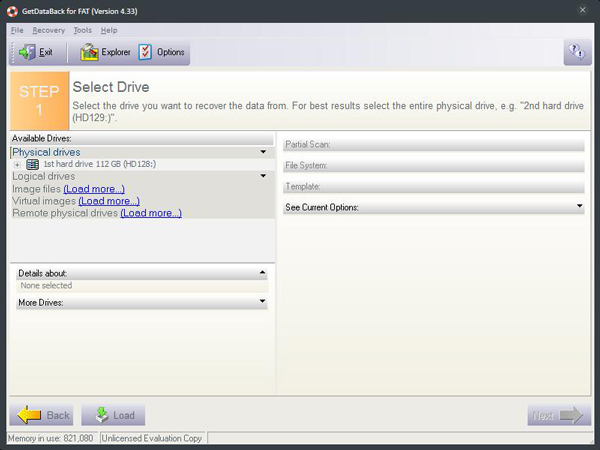The image size is (600, 450).
Task: Open the Explorer toolbar icon
Action: tap(89, 52)
